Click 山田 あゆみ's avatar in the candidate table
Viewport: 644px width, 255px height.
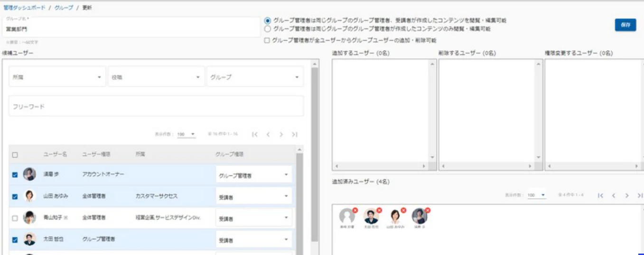[29, 196]
